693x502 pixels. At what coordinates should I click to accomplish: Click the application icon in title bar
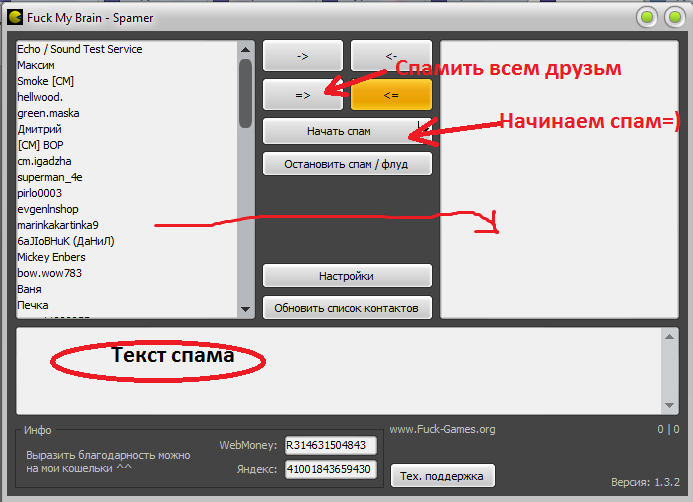14,16
